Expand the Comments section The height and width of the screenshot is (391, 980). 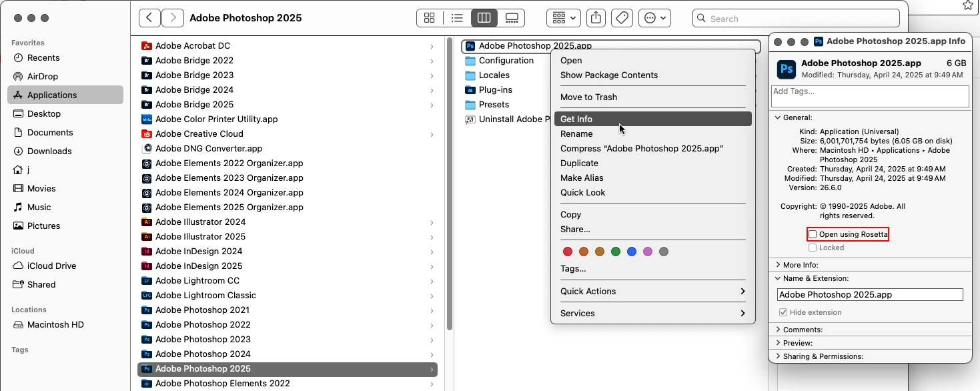pos(778,330)
